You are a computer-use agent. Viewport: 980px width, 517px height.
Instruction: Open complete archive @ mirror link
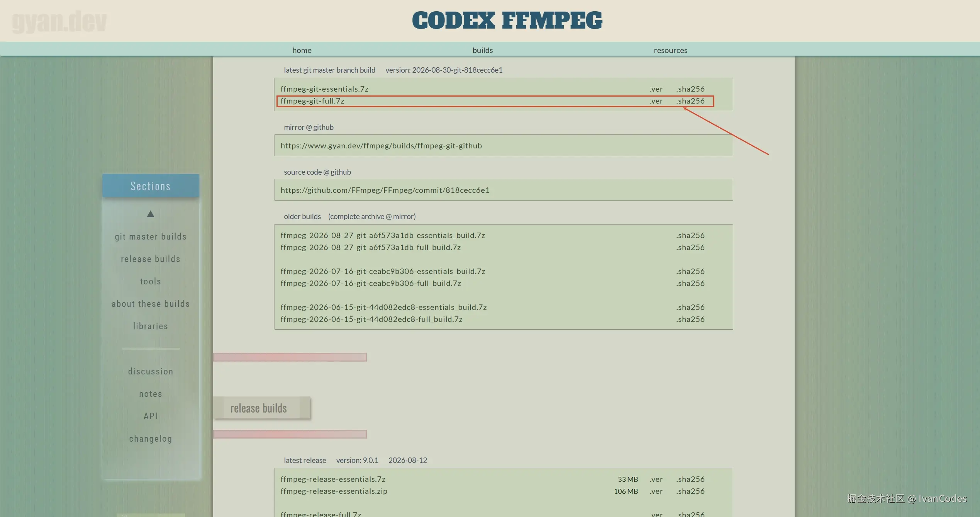(x=372, y=216)
